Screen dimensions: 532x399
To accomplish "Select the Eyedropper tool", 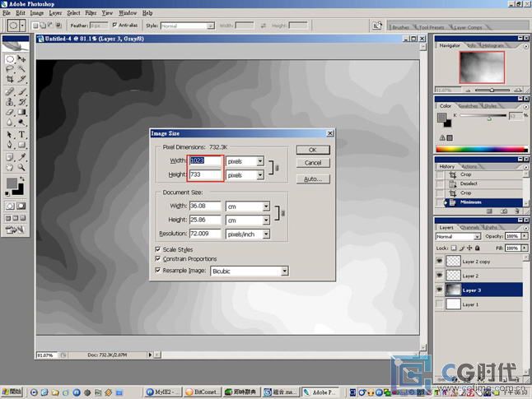I will pos(21,157).
